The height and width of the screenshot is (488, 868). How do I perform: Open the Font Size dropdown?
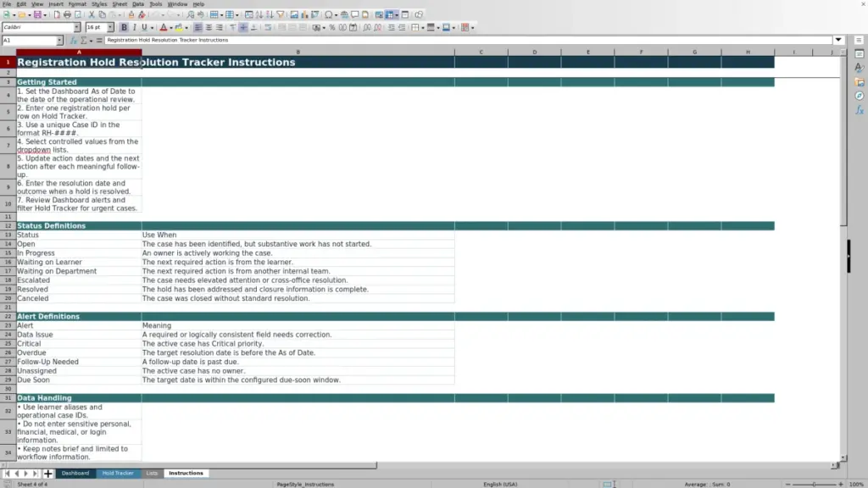click(x=110, y=28)
